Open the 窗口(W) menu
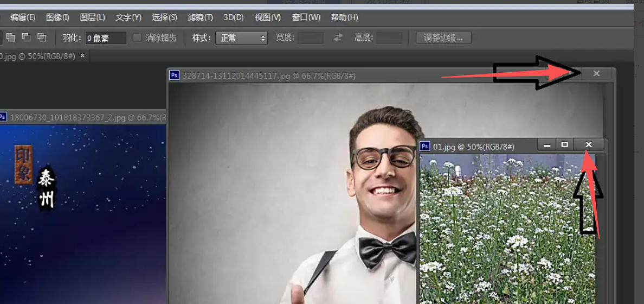Viewport: 644px width, 304px height. point(306,17)
